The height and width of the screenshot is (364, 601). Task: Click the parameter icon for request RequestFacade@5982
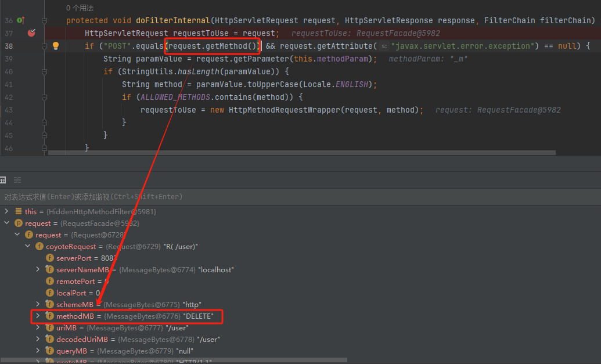coord(19,223)
